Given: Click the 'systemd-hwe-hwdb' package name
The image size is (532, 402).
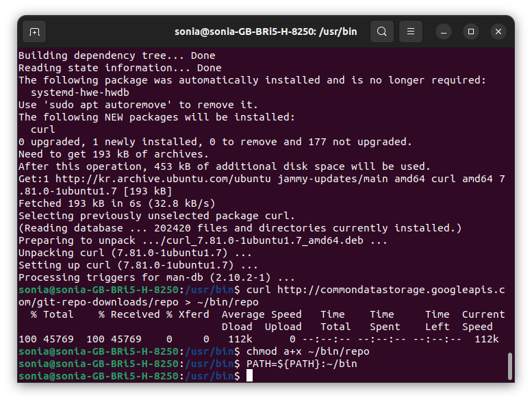Looking at the screenshot, I should 80,92.
